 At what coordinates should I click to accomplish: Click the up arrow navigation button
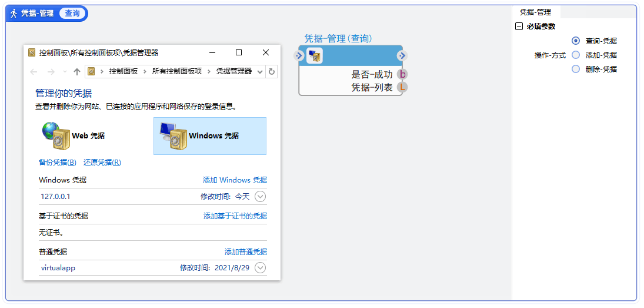point(76,71)
